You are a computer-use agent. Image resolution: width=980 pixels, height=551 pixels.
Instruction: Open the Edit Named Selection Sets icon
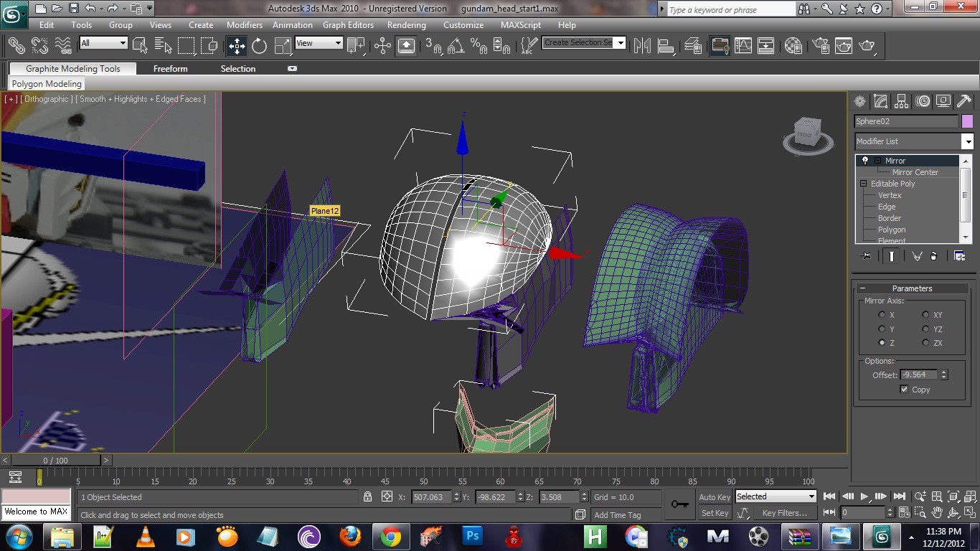pyautogui.click(x=529, y=46)
